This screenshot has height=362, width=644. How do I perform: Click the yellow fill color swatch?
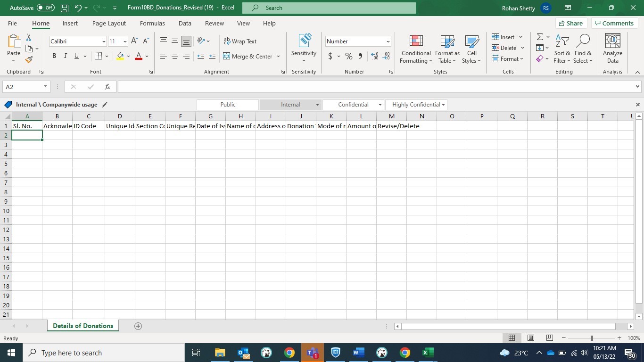(120, 56)
